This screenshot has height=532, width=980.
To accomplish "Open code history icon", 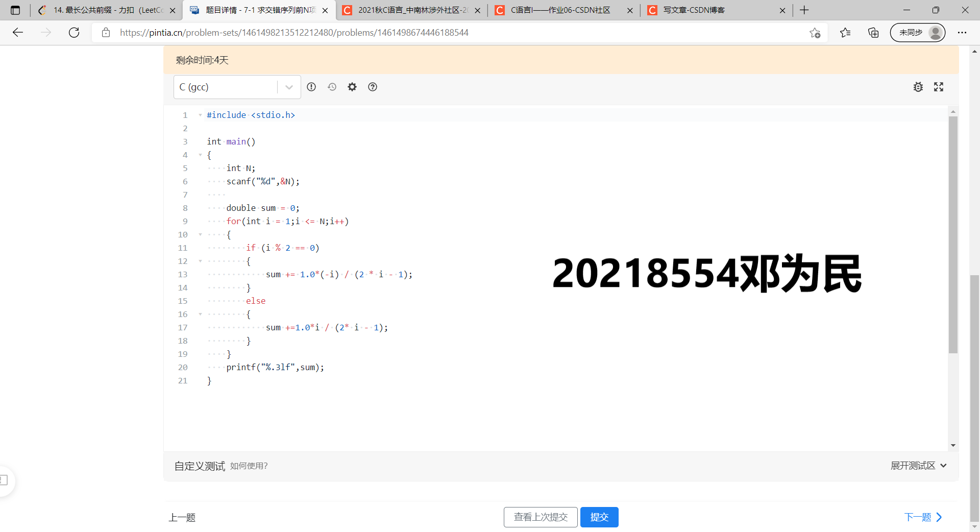I will [332, 87].
